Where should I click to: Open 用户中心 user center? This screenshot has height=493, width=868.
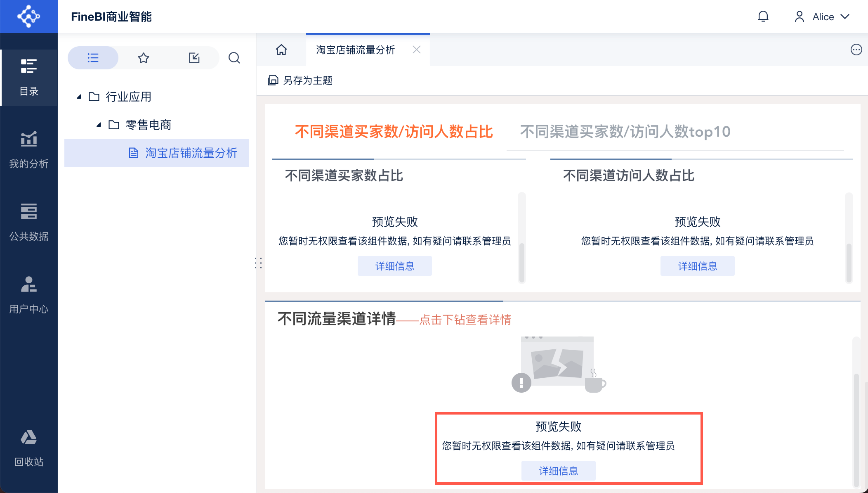pos(29,295)
